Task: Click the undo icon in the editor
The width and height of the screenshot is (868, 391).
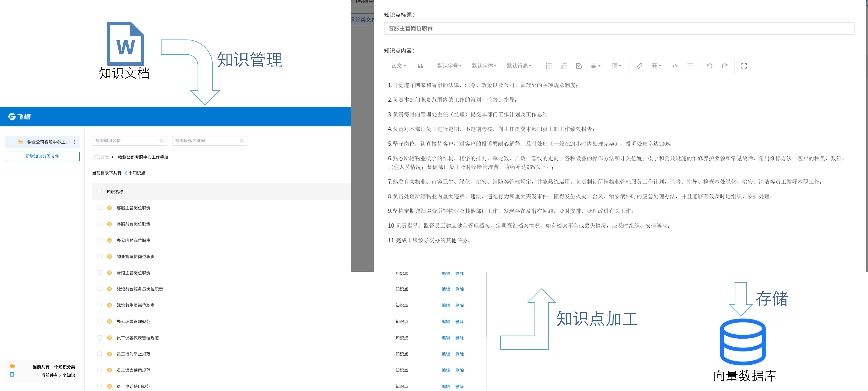Action: pyautogui.click(x=710, y=66)
